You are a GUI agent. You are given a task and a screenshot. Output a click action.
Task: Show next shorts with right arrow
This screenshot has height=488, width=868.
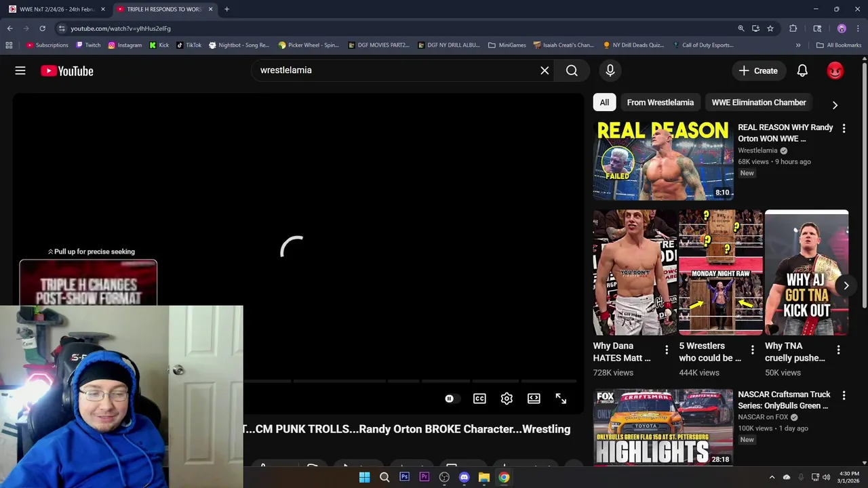click(846, 285)
